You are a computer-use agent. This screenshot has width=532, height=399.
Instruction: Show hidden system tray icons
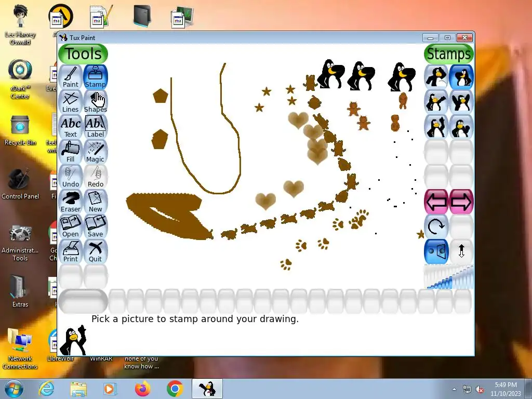[x=454, y=389]
